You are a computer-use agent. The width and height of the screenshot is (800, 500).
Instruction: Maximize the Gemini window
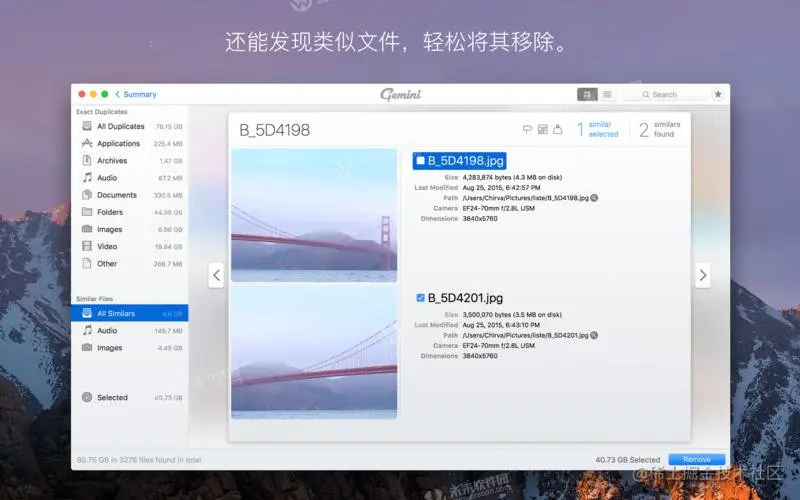[x=105, y=94]
